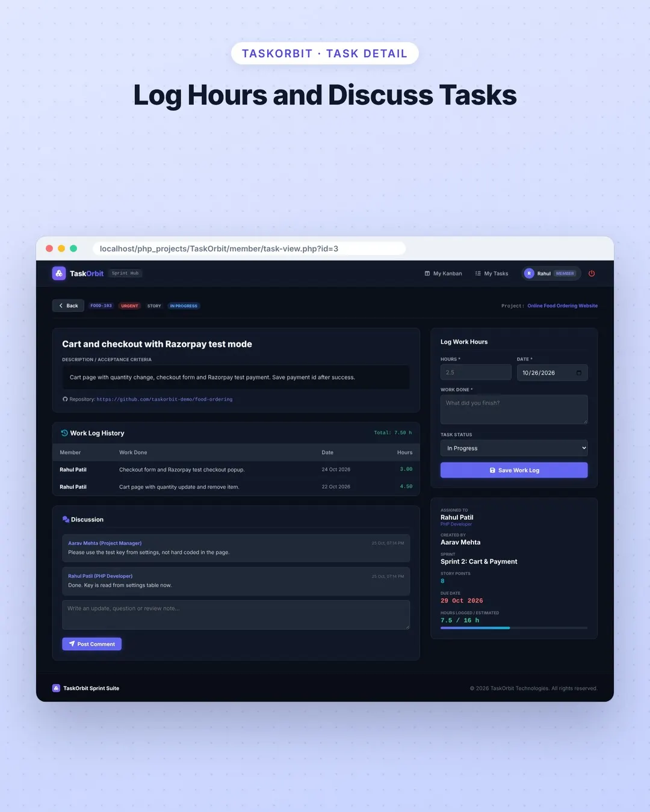Click the Date field showing 10/26/2026

pyautogui.click(x=552, y=372)
